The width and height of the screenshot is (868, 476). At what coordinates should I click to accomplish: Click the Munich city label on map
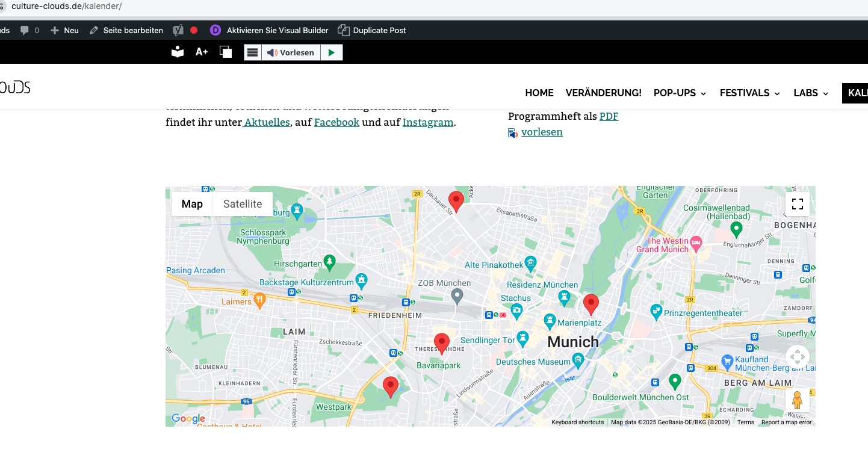coord(573,342)
